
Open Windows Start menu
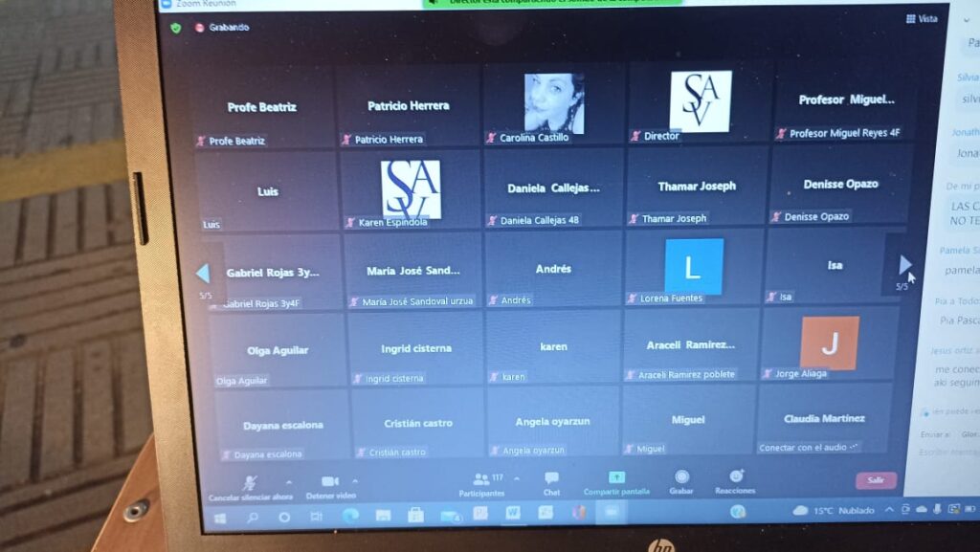coord(220,518)
